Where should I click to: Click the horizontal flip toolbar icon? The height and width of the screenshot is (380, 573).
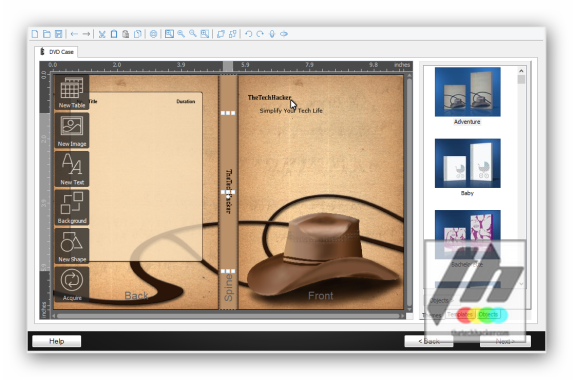coord(284,34)
